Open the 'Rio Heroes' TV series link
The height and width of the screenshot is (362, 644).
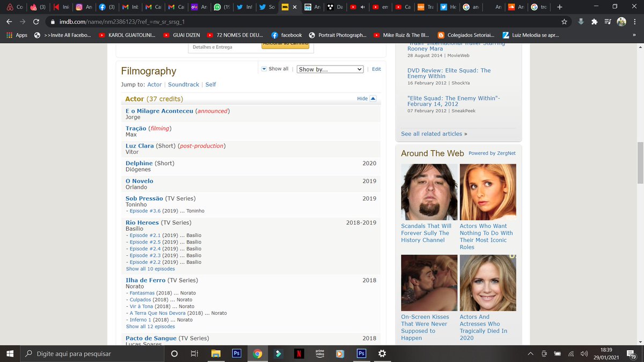click(x=142, y=223)
